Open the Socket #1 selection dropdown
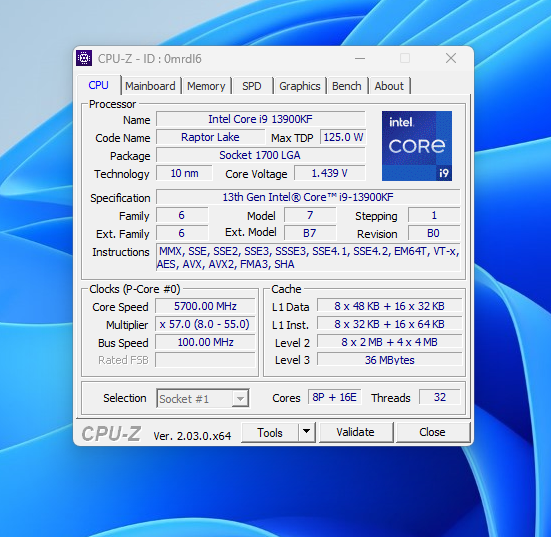The image size is (551, 537). pyautogui.click(x=203, y=399)
